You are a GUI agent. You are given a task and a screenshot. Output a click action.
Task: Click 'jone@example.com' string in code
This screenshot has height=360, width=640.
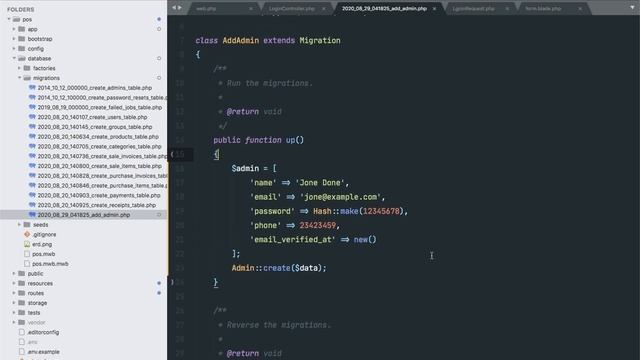click(340, 197)
